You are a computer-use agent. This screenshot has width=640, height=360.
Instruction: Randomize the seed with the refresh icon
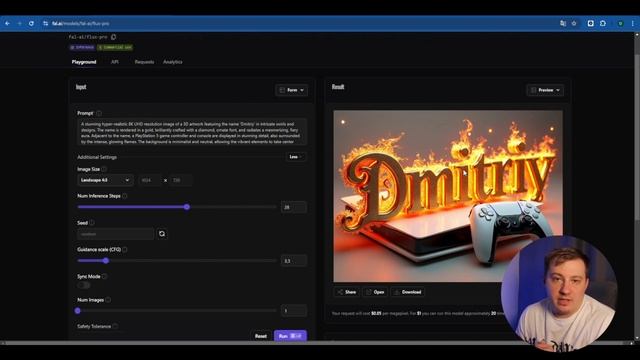pyautogui.click(x=162, y=234)
